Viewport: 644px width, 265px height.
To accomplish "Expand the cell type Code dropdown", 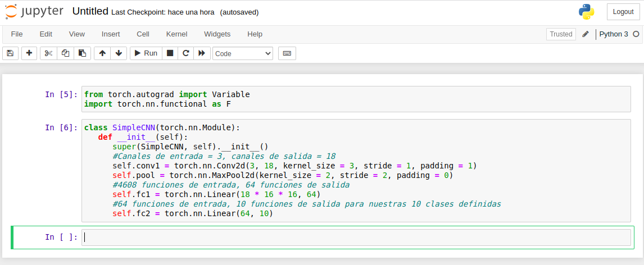I will 243,53.
